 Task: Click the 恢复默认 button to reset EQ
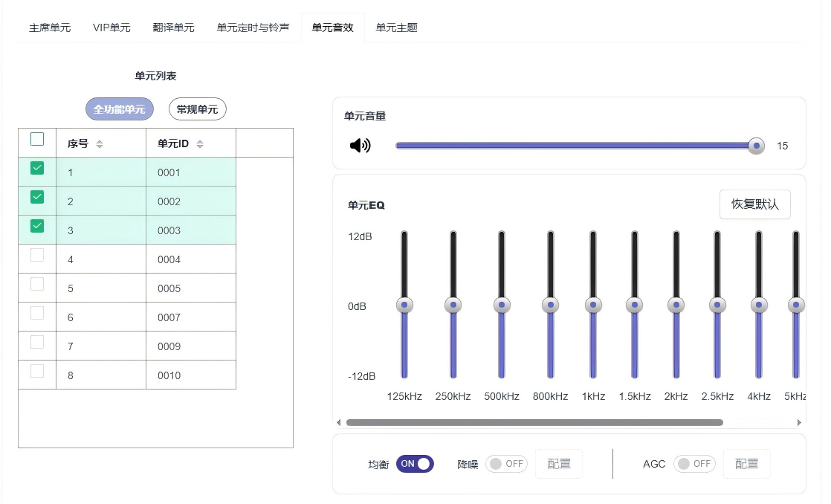coord(754,204)
